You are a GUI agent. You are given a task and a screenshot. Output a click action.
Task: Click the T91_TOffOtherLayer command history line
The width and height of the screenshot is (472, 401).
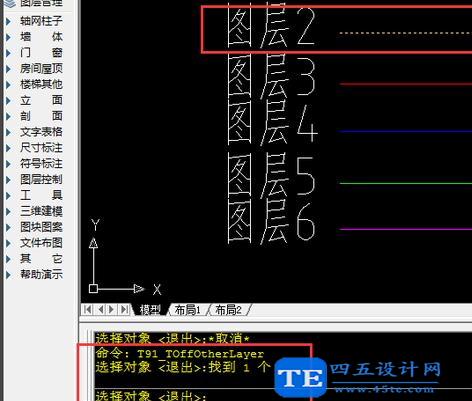click(180, 353)
